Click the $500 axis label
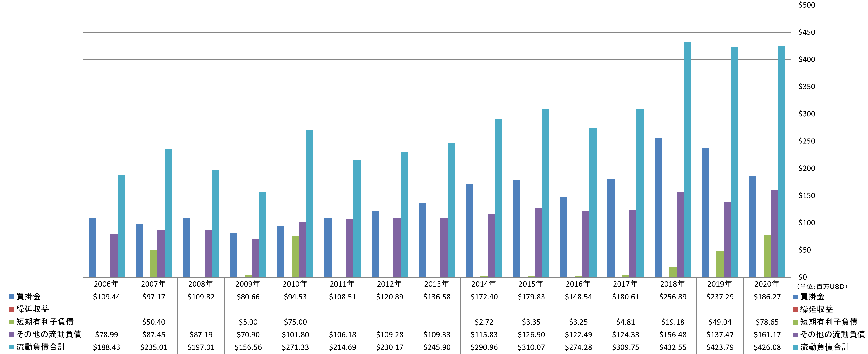Screen dimensions: 868x354 tap(807, 5)
